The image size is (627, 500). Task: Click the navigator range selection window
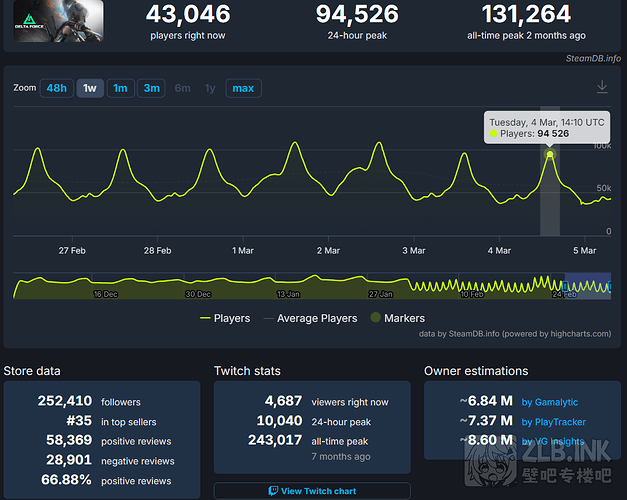pyautogui.click(x=587, y=286)
